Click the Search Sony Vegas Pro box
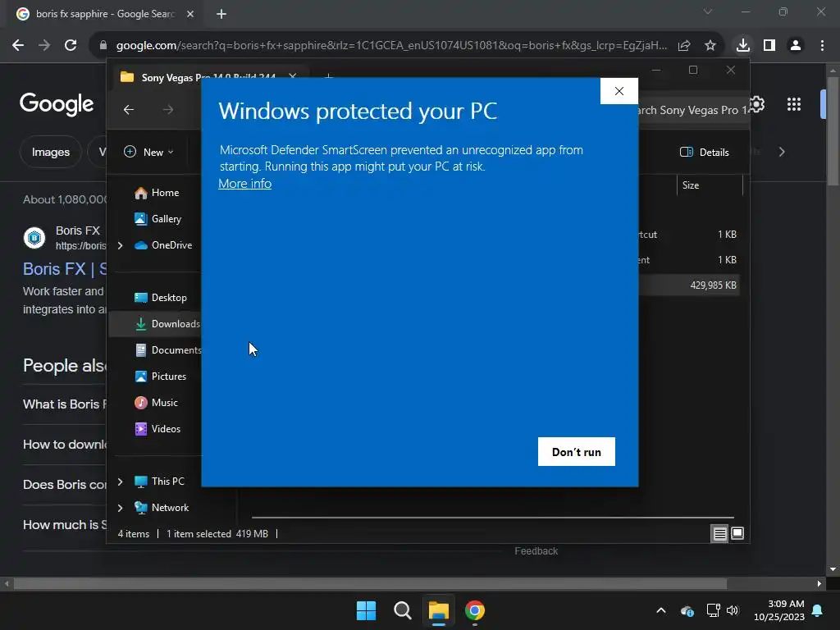This screenshot has width=840, height=630. [694, 111]
